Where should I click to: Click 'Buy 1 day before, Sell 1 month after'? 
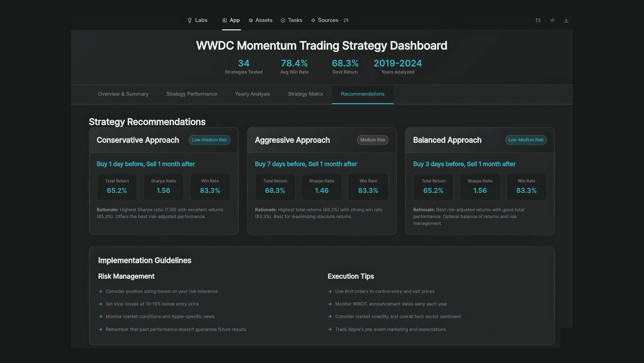point(146,164)
